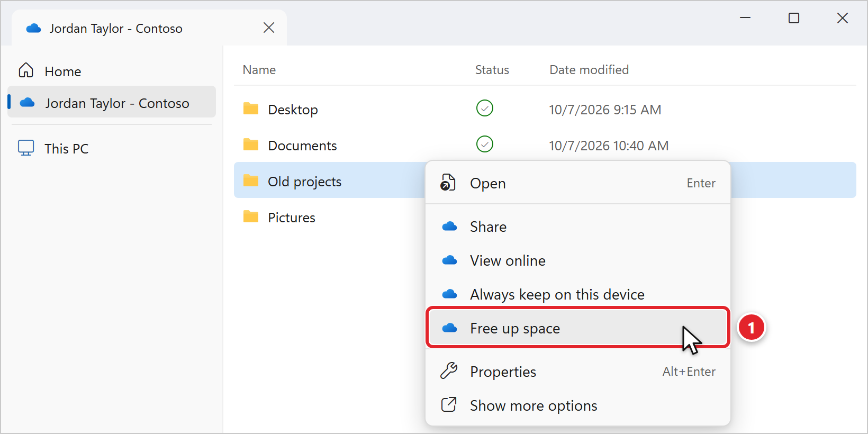The width and height of the screenshot is (868, 434).
Task: Close the Jordan Taylor - Contoso tab
Action: pyautogui.click(x=269, y=28)
